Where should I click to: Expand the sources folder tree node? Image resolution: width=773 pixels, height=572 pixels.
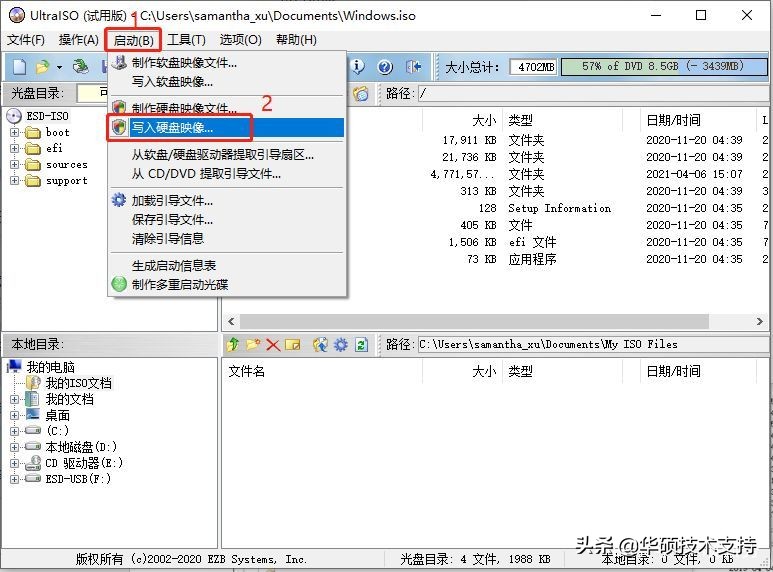14,164
